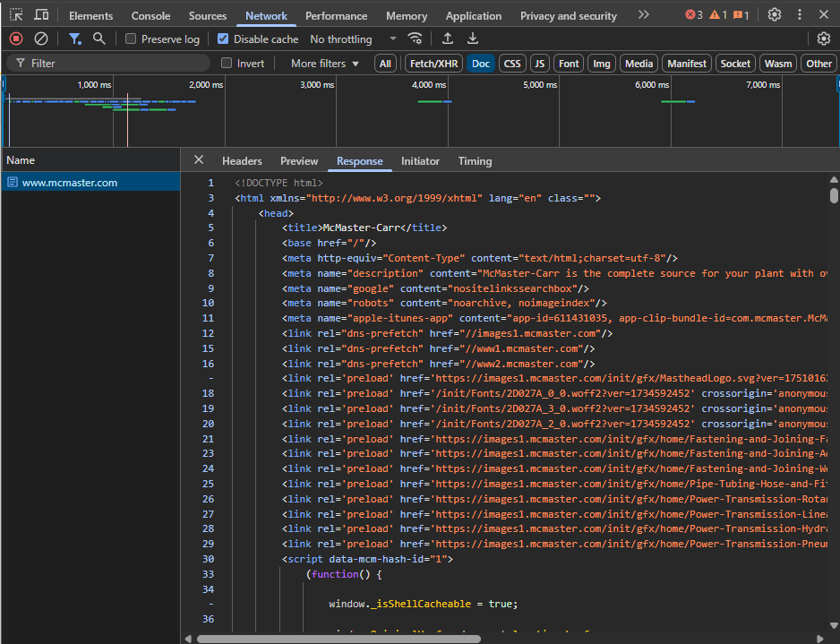Switch to the Console panel

(x=150, y=15)
